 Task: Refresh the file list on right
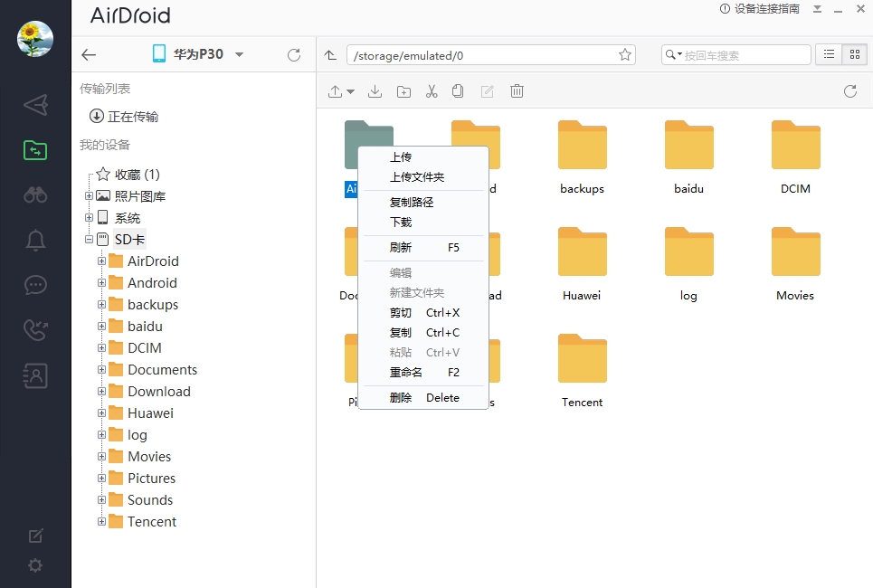click(x=850, y=91)
